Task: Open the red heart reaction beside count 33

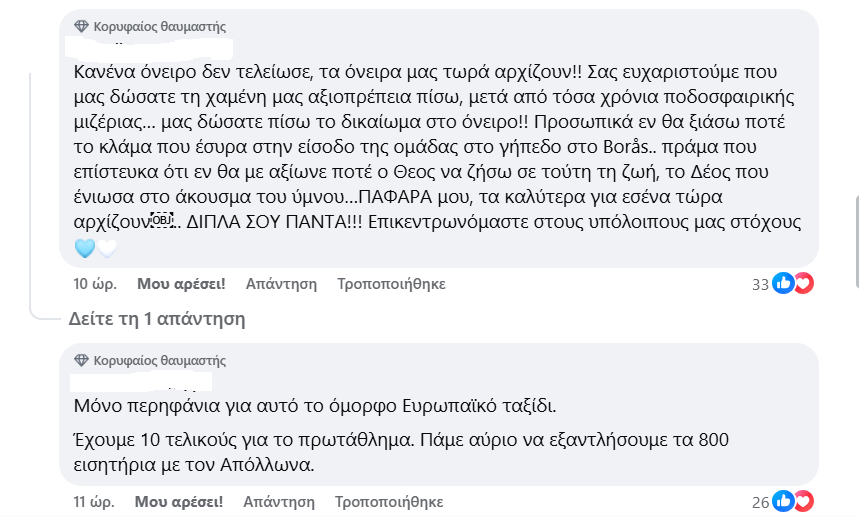Action: click(x=804, y=283)
